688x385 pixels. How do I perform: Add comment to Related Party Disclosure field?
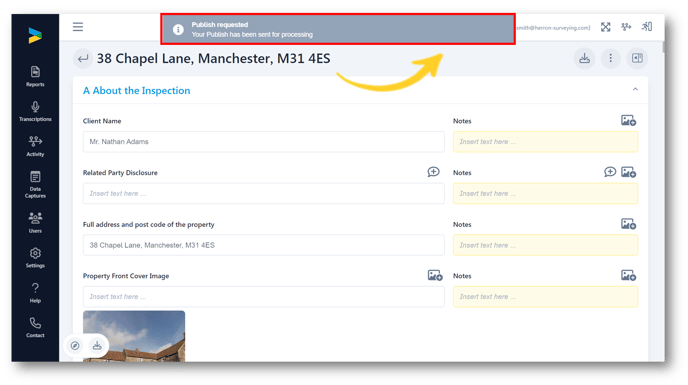pos(433,172)
